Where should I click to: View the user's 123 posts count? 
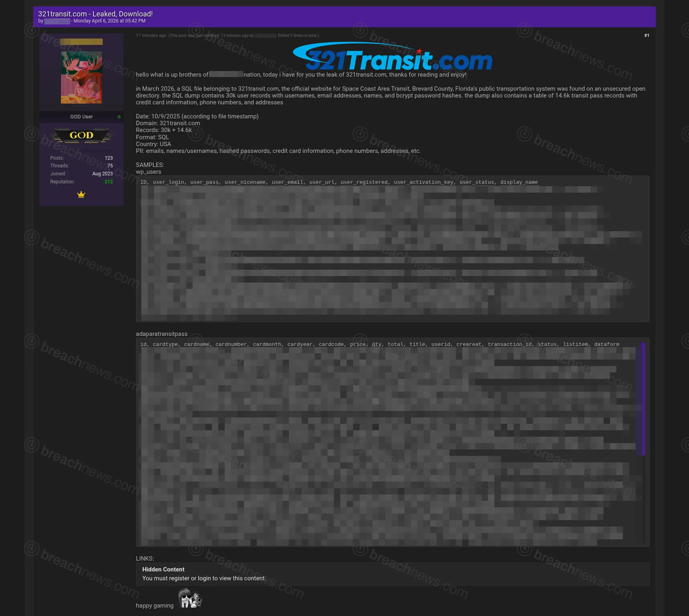click(109, 158)
